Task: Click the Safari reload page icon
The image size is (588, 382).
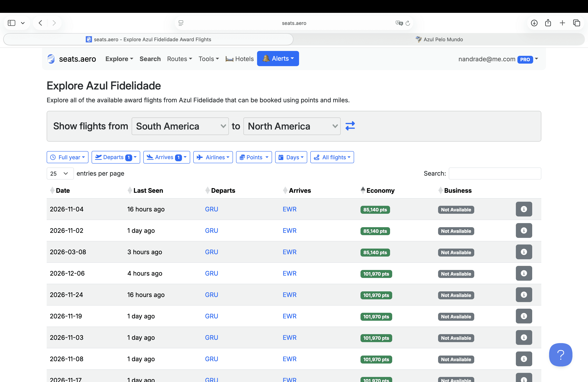Action: click(x=408, y=23)
